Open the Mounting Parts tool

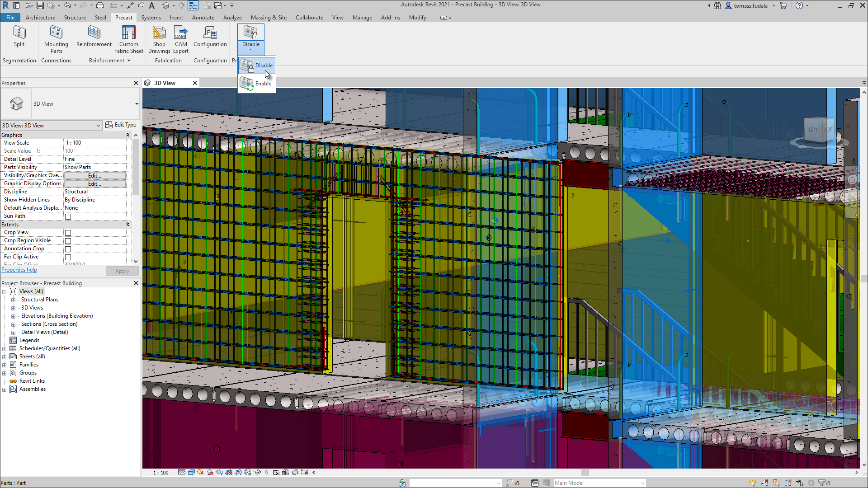click(x=56, y=40)
